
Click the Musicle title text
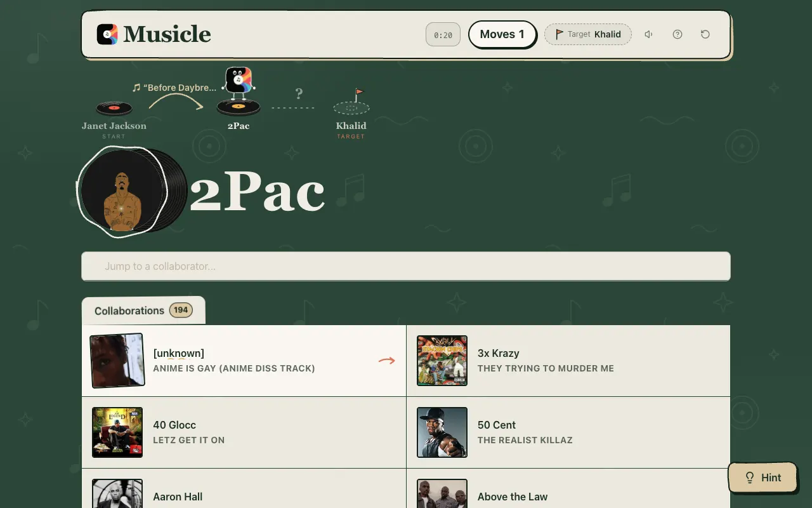167,34
